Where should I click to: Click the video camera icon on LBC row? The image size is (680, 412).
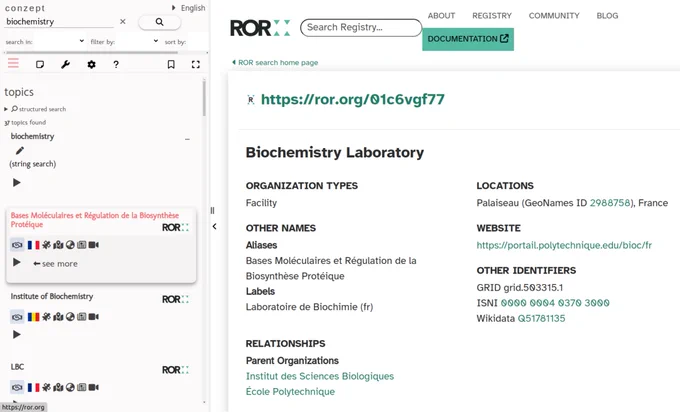pos(94,387)
